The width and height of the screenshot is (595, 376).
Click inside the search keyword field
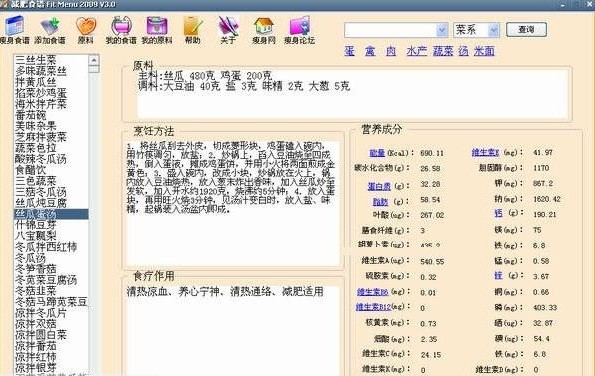(x=390, y=30)
